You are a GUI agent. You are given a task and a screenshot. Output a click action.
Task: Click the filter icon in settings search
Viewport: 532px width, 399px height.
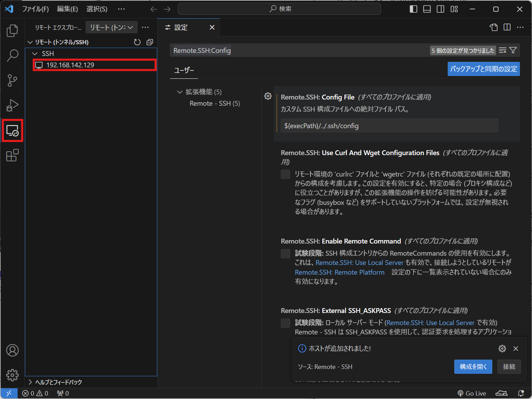[x=514, y=50]
